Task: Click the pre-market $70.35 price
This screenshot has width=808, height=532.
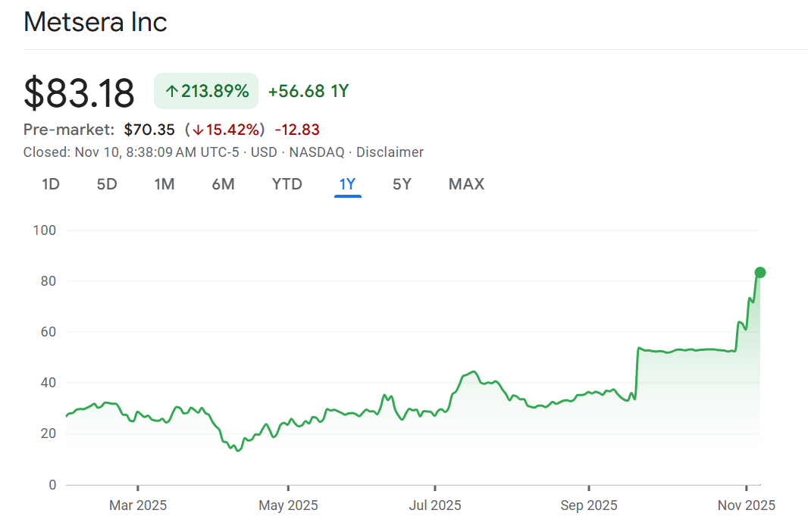Action: point(149,130)
